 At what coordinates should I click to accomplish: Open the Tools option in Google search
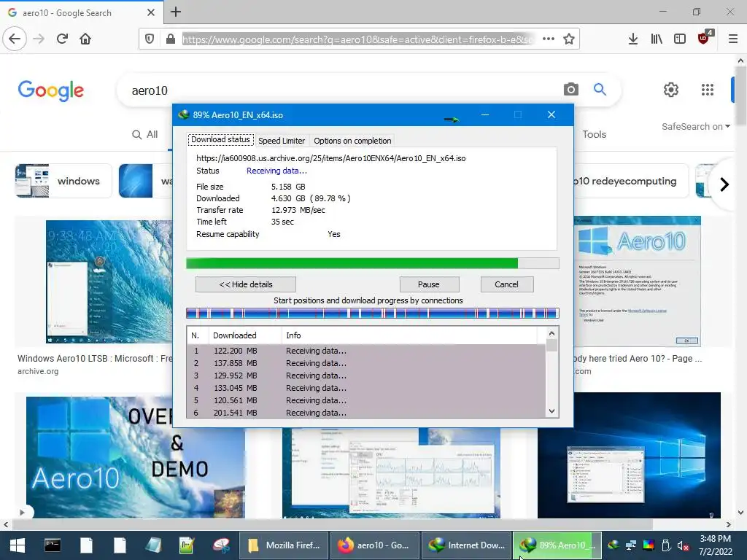[594, 134]
